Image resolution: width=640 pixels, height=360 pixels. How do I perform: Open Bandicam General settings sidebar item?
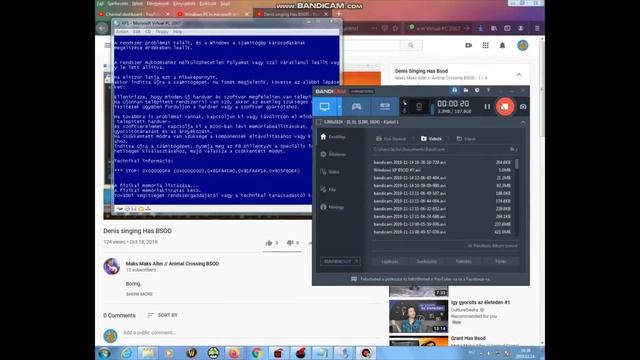333,154
